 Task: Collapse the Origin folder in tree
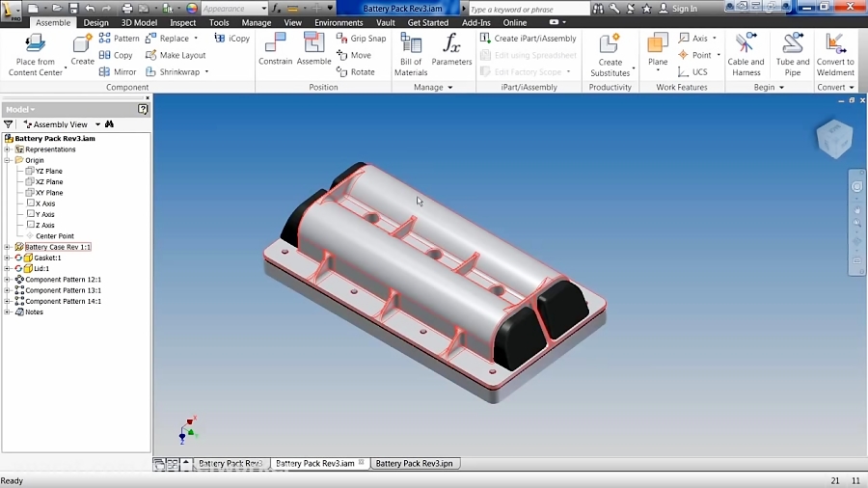click(8, 160)
